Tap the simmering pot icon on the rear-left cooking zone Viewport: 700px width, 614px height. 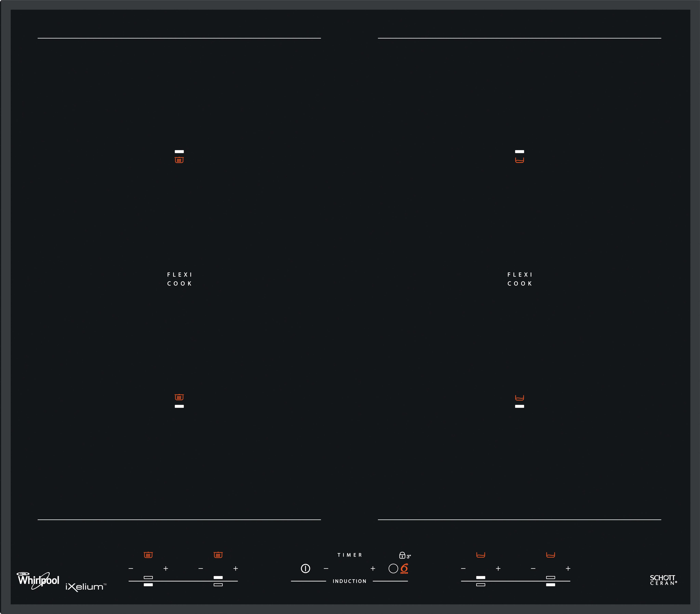pos(179,160)
